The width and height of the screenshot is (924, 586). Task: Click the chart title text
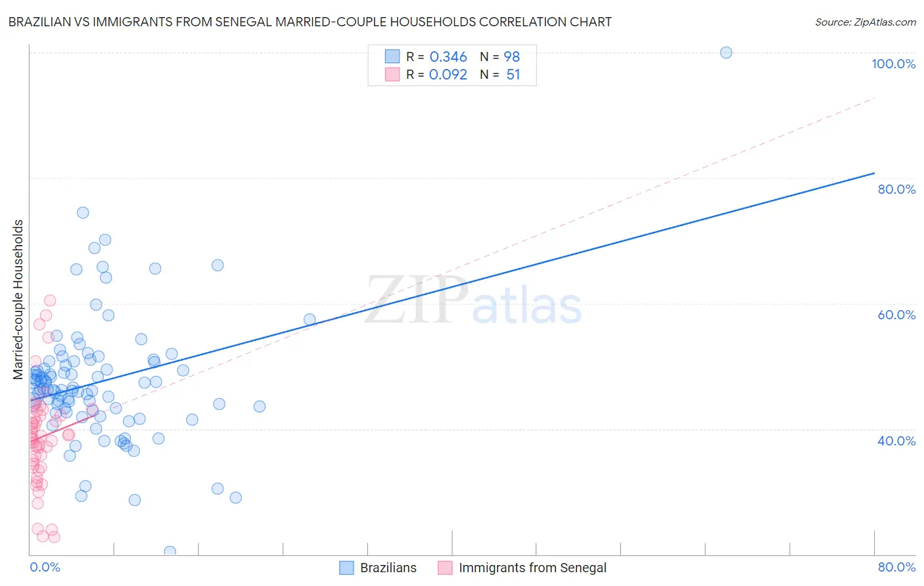coord(310,22)
